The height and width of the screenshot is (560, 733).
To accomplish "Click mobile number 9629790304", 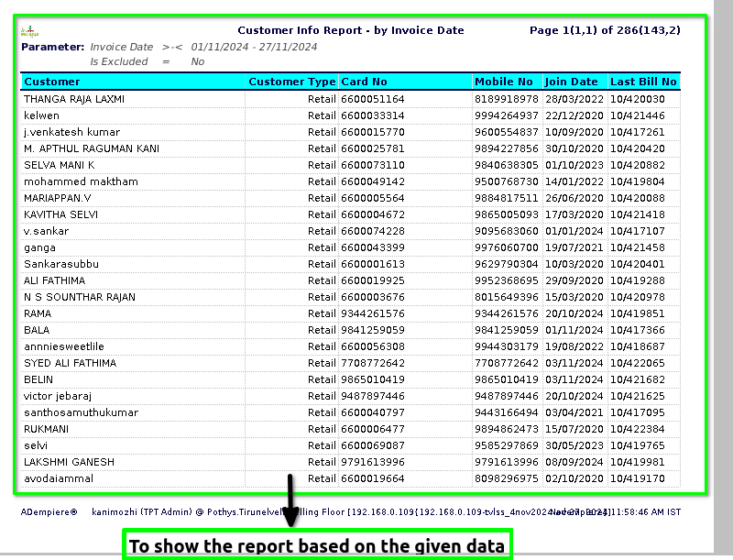I will (507, 264).
